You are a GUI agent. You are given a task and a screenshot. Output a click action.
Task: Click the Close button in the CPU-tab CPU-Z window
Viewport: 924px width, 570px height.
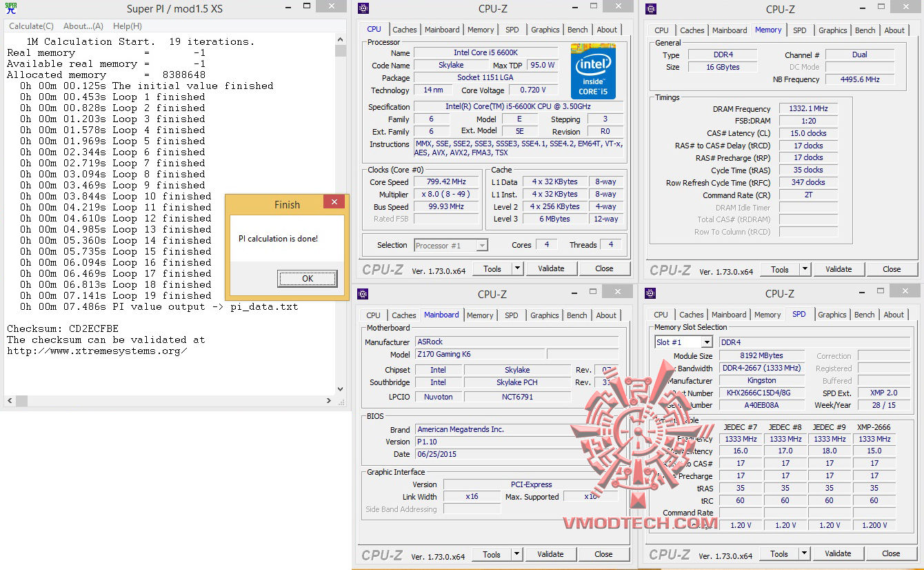(x=604, y=268)
